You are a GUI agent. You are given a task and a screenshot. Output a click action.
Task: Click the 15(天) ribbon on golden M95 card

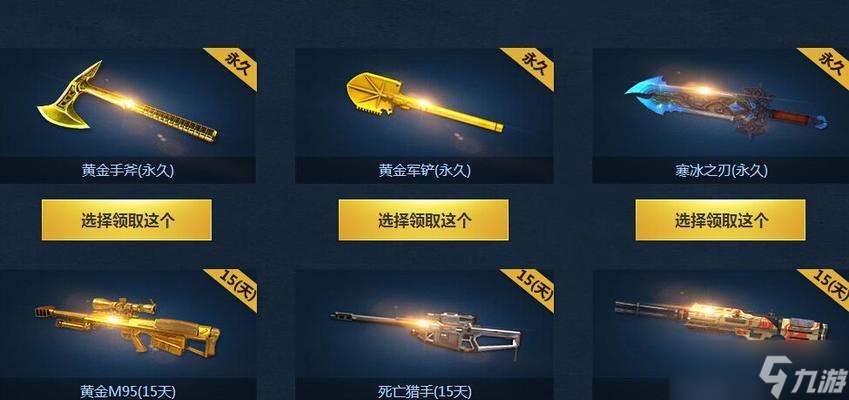(x=234, y=287)
